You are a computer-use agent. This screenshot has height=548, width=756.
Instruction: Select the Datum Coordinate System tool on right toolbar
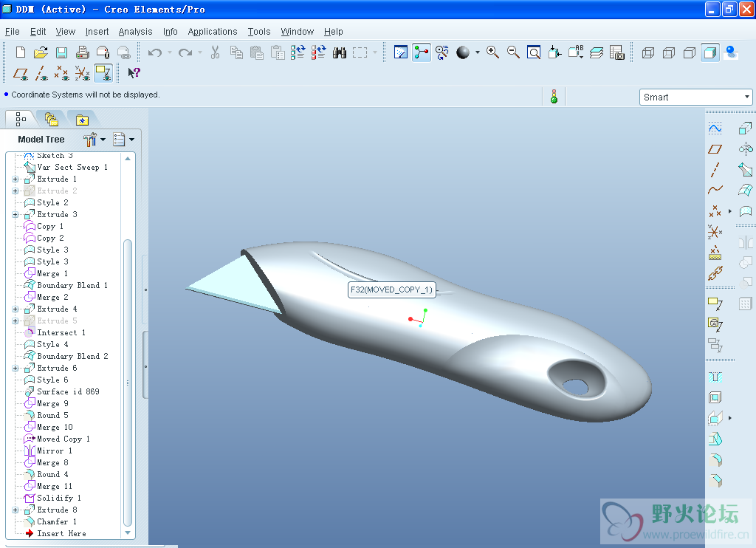(715, 232)
